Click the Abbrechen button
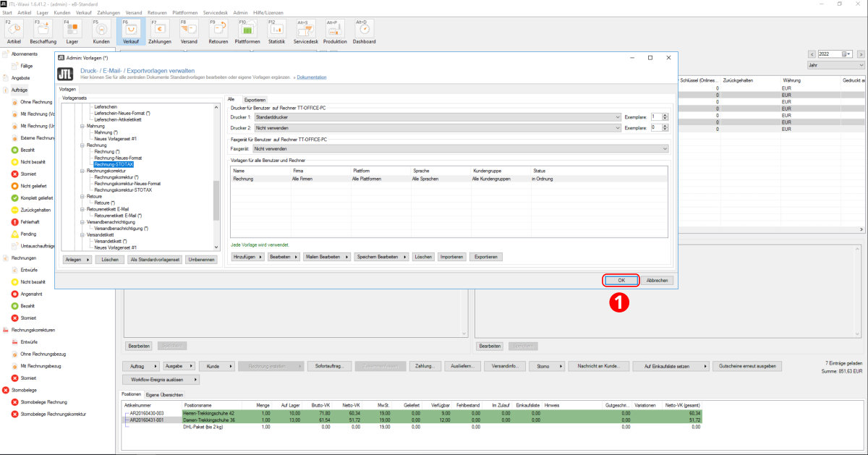The height and width of the screenshot is (455, 868). tap(658, 280)
